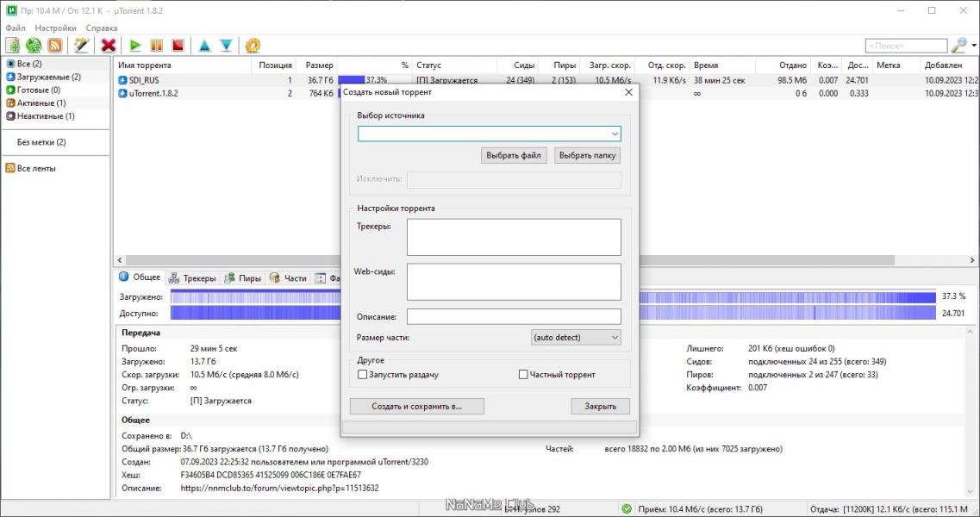Enable the Запустить раздачу checkbox
The width and height of the screenshot is (980, 517).
363,375
